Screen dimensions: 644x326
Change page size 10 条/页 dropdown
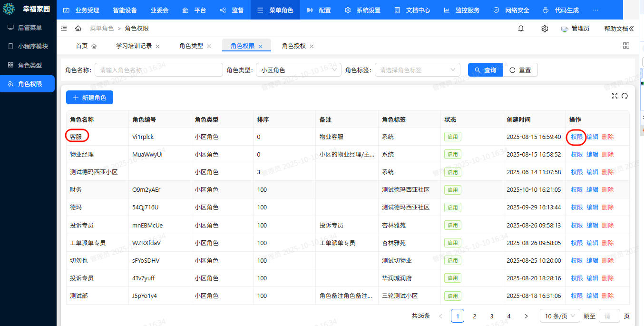click(x=560, y=316)
